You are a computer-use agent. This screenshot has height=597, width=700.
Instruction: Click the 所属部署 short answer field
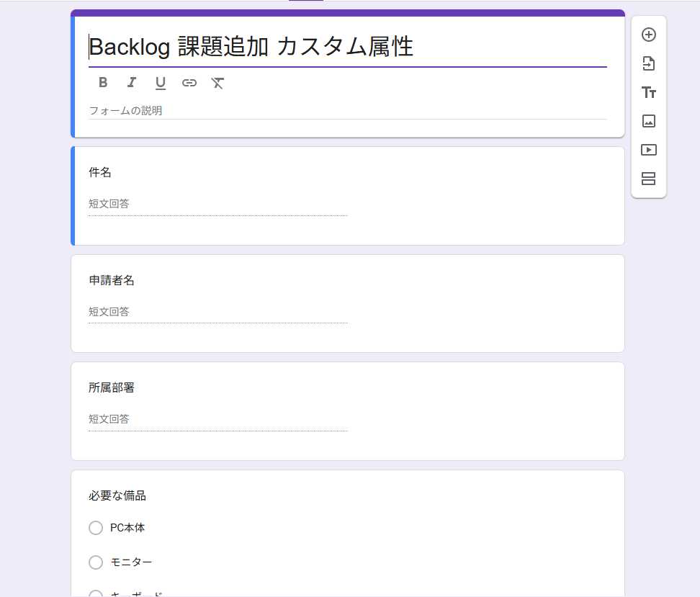[218, 420]
